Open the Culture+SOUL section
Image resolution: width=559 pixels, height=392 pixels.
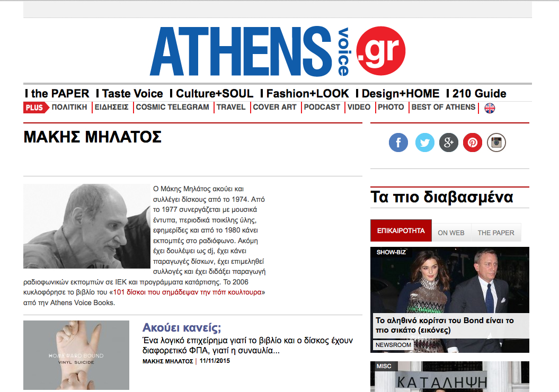pos(215,93)
